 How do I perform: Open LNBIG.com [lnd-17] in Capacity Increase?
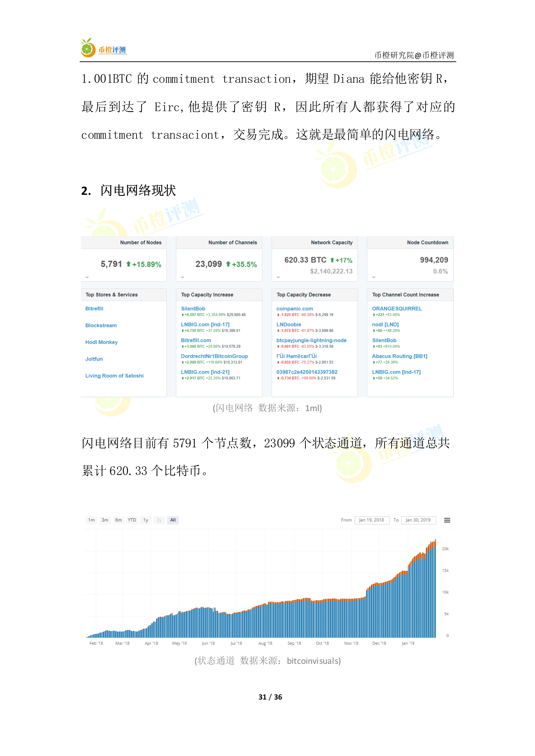(205, 324)
